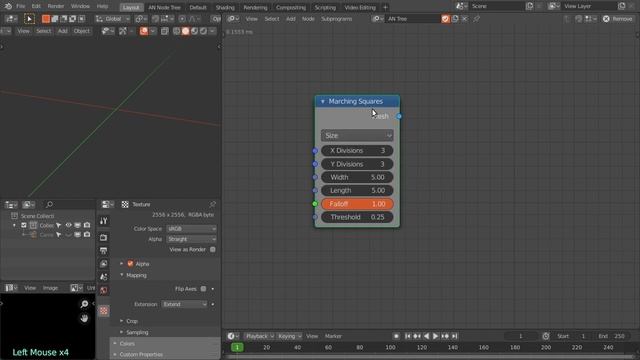Open the Extension Extend dropdown
The width and height of the screenshot is (640, 360).
click(184, 304)
